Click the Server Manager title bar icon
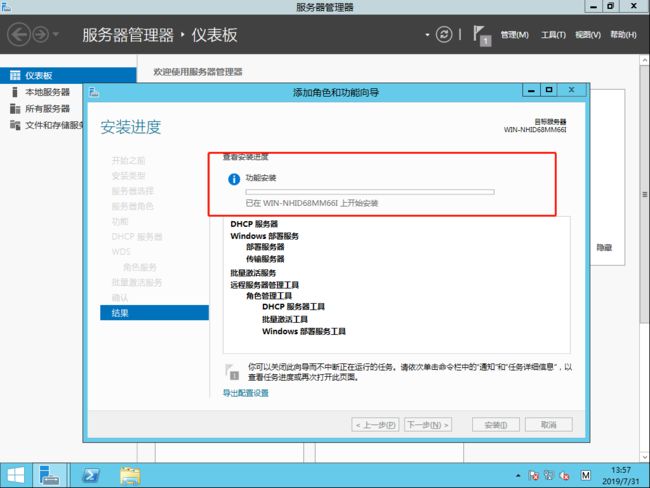Image resolution: width=650 pixels, height=488 pixels. [x=6, y=7]
